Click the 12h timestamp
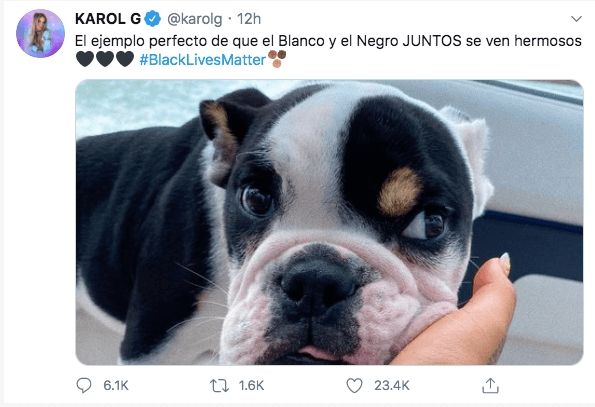This screenshot has height=407, width=595. click(249, 19)
